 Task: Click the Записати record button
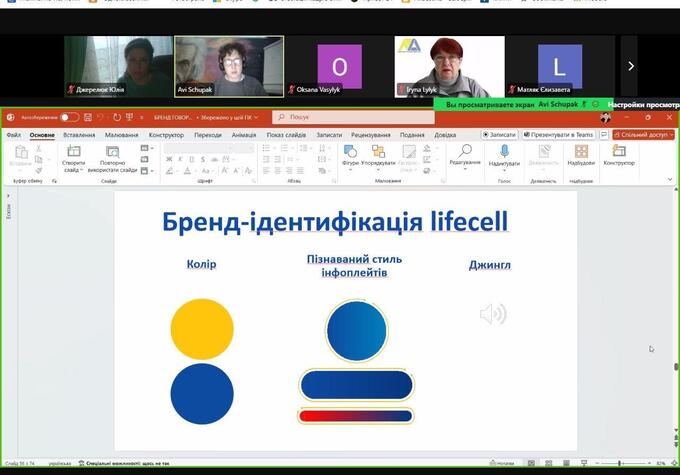pyautogui.click(x=499, y=134)
